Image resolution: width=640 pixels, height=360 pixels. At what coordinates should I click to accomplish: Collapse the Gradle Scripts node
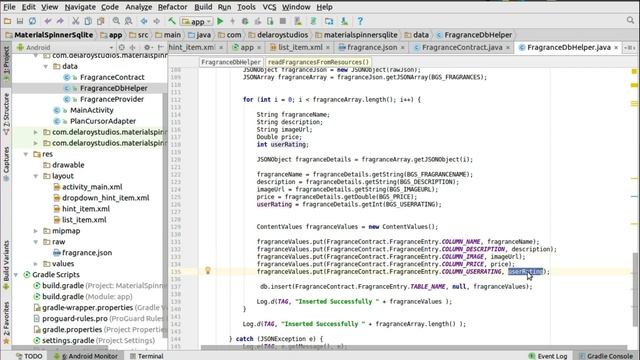[x=16, y=275]
